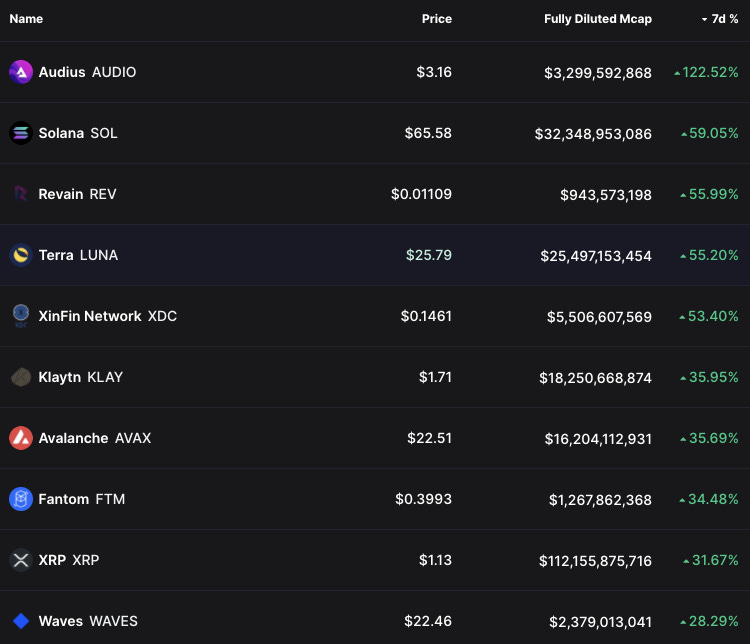Select market cap $18,250,668,874
The height and width of the screenshot is (644, 750).
tap(596, 378)
